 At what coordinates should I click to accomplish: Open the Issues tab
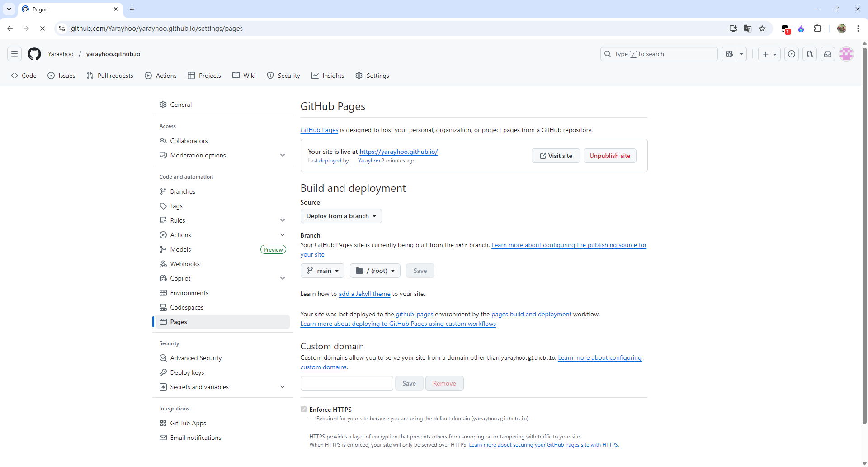[61, 76]
